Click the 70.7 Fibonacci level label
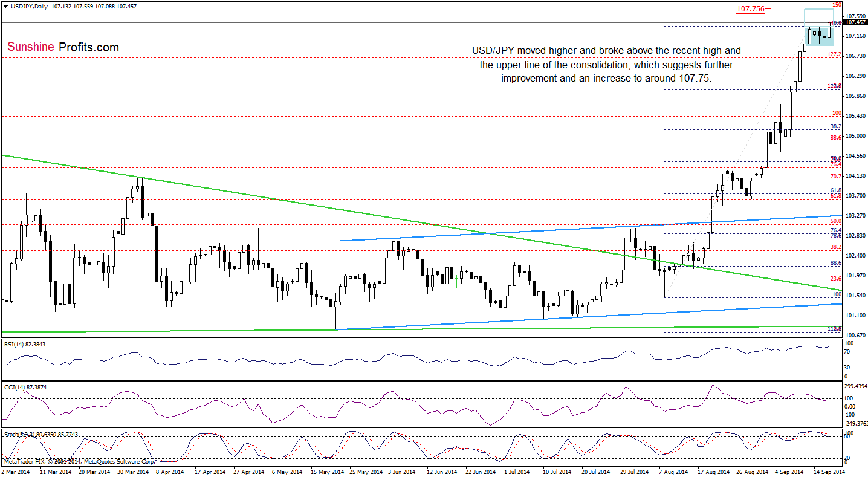 click(x=836, y=177)
